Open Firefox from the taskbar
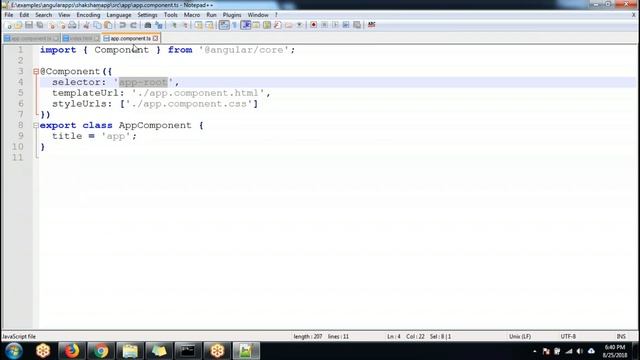This screenshot has height=360, width=640. pyautogui.click(x=72, y=351)
